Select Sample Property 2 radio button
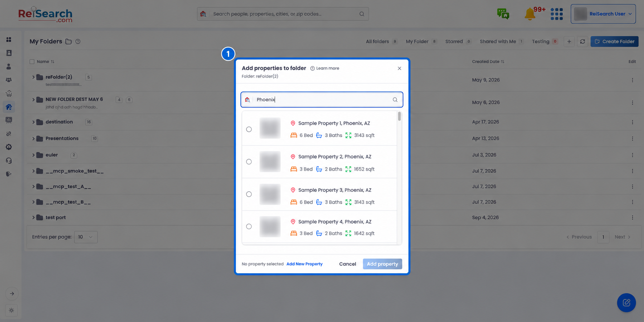The width and height of the screenshot is (644, 322). pos(249,162)
